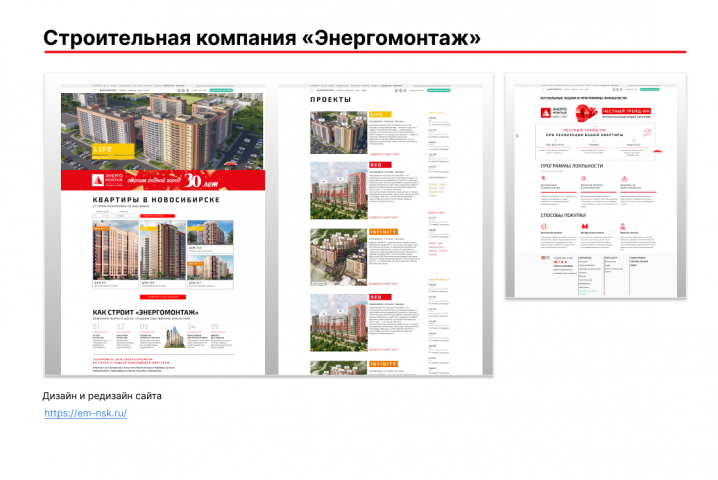Viewport: 718px width, 480px height.
Task: Click the 'КВАРТИРЫ В НОВОСИБИРСКЕ' heading
Action: tap(156, 200)
